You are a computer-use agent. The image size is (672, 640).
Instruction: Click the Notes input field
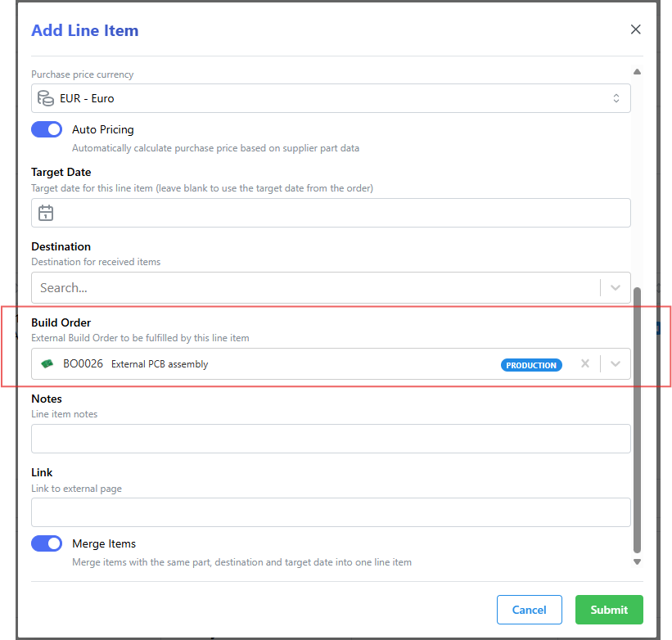pos(331,439)
